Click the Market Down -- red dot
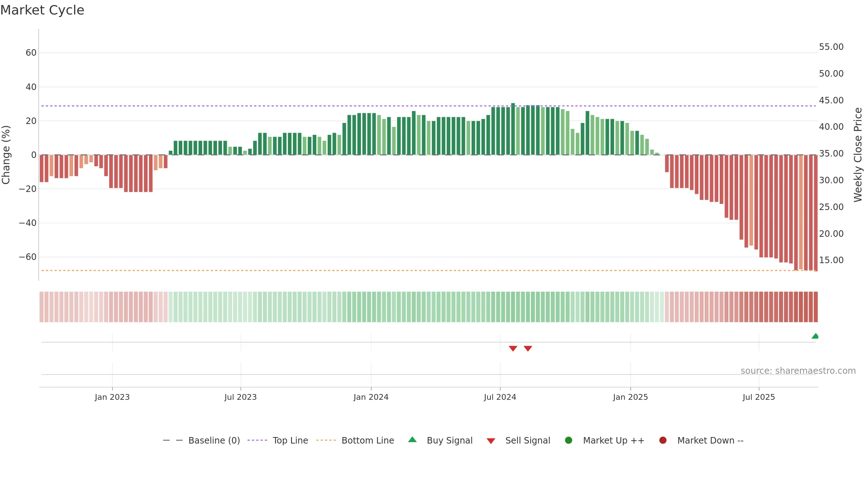868x488 pixels. pyautogui.click(x=663, y=440)
